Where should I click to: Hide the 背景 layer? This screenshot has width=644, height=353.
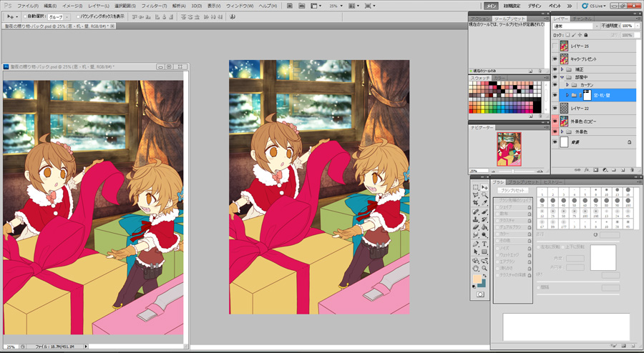click(x=555, y=142)
